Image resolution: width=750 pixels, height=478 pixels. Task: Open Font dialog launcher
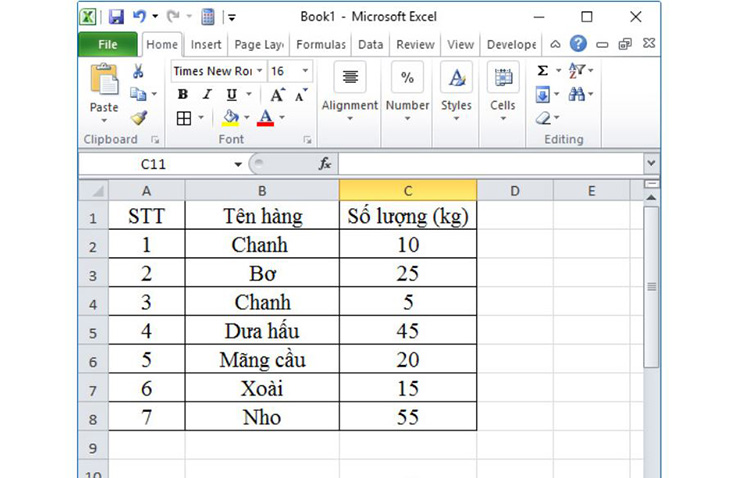[x=307, y=140]
